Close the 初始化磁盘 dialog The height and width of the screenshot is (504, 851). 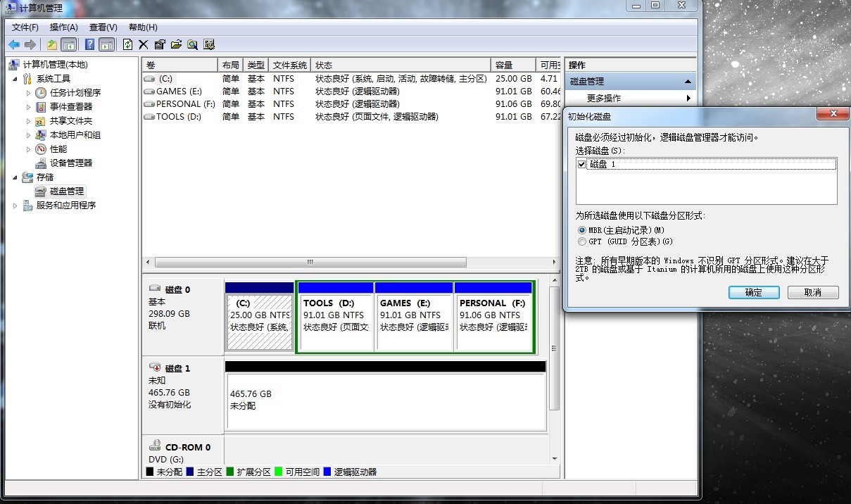coord(833,114)
